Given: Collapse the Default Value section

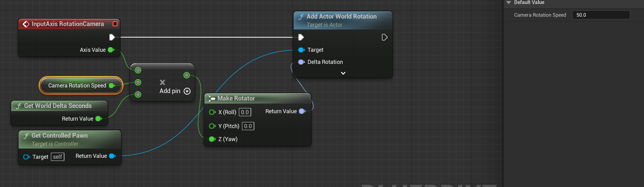Looking at the screenshot, I should click(x=508, y=2).
